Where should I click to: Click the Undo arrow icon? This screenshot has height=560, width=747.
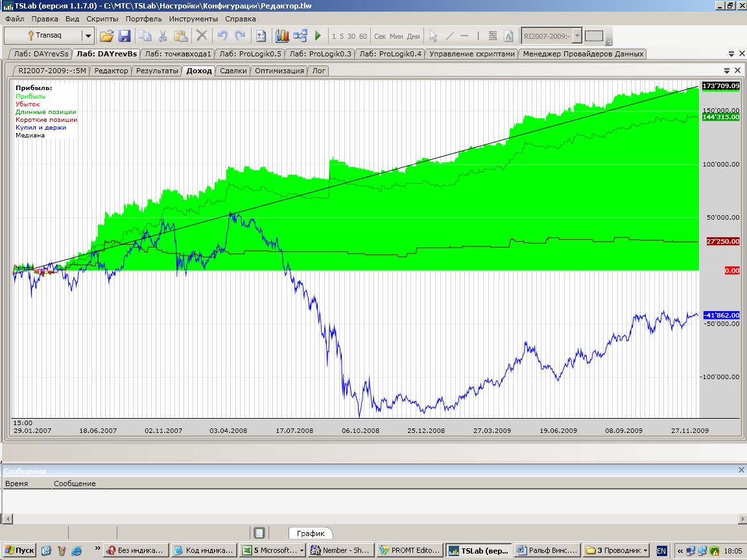(x=222, y=36)
